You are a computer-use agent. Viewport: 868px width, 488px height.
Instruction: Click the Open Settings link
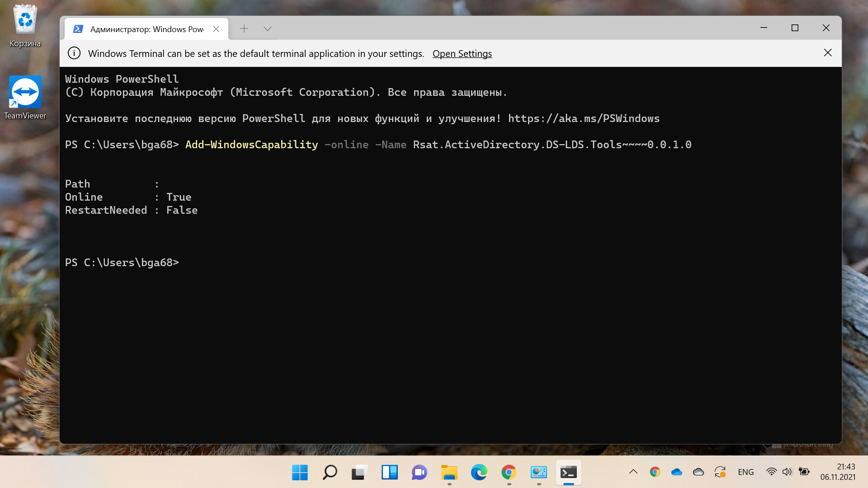click(x=462, y=53)
